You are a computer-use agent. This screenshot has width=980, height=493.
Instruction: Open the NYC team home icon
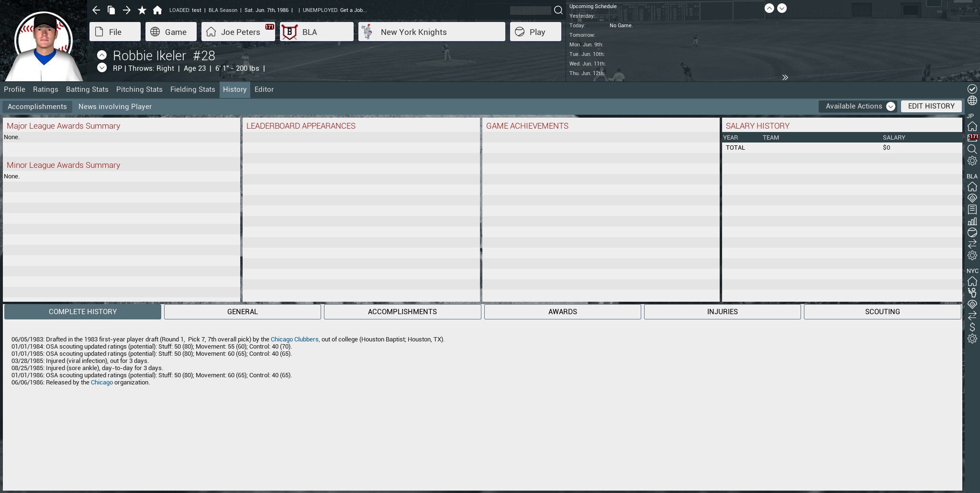click(x=972, y=281)
